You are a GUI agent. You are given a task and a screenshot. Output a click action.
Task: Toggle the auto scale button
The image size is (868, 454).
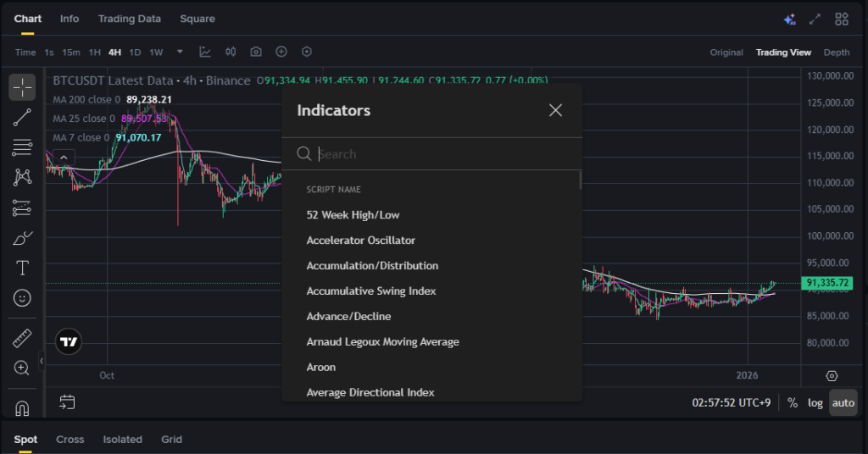pyautogui.click(x=843, y=402)
